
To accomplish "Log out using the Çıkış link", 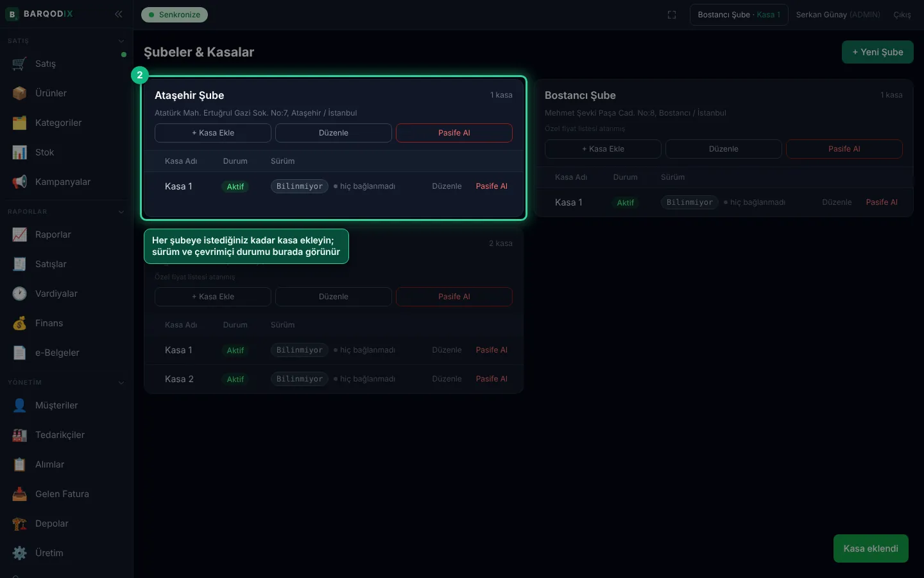I will pyautogui.click(x=902, y=15).
